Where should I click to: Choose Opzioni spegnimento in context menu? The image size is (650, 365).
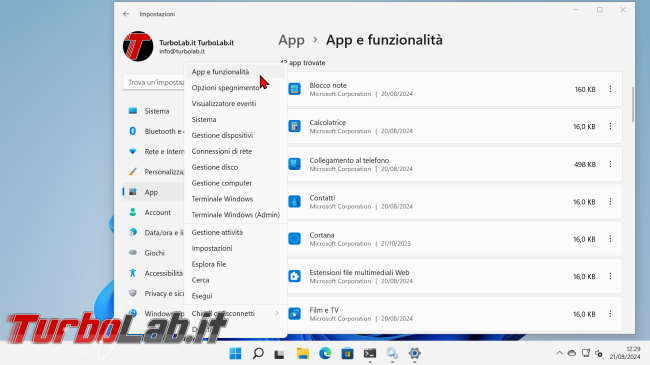tap(235, 88)
